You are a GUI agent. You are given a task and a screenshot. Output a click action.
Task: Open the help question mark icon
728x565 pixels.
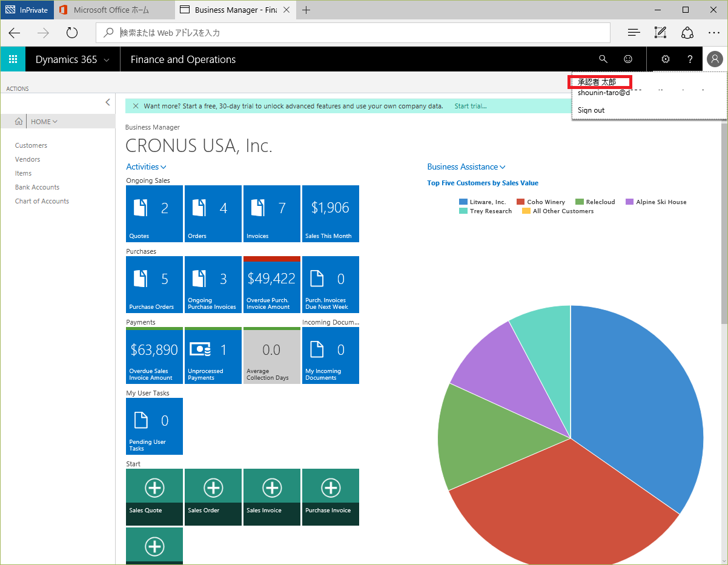tap(690, 59)
